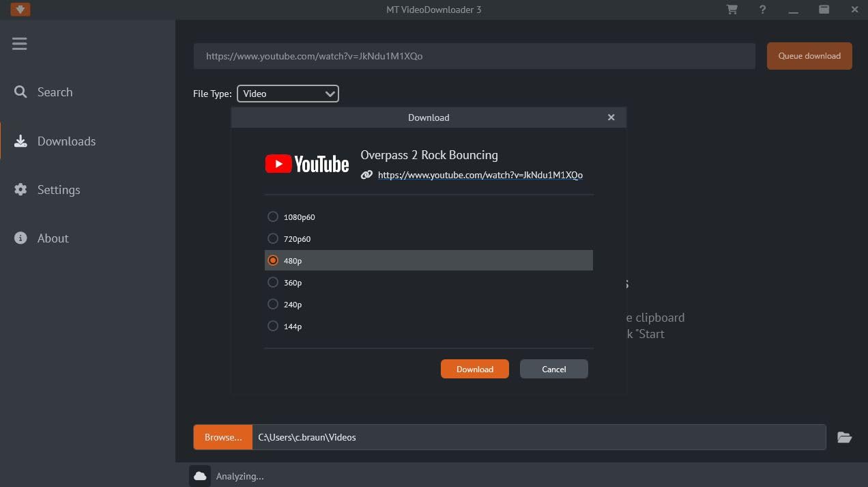Click the About info icon
The height and width of the screenshot is (487, 868).
click(x=20, y=238)
